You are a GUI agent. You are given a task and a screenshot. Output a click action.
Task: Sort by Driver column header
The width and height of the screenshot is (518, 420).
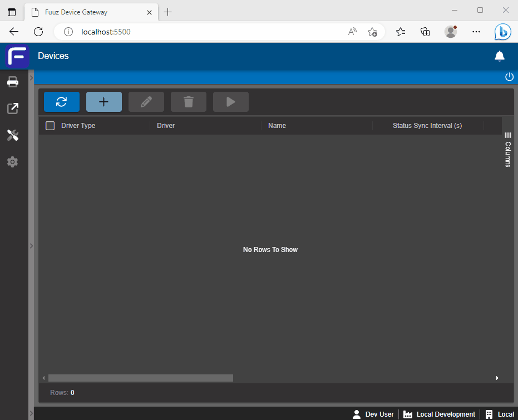point(166,126)
